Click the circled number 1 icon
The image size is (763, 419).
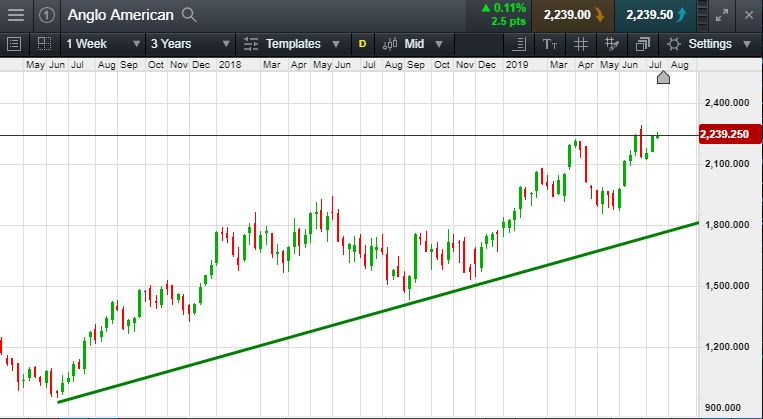[x=47, y=15]
